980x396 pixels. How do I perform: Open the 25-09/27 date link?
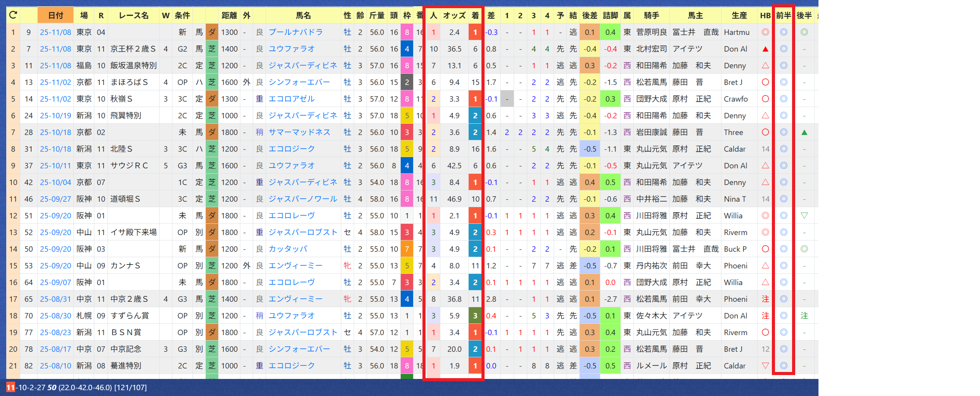(x=56, y=199)
